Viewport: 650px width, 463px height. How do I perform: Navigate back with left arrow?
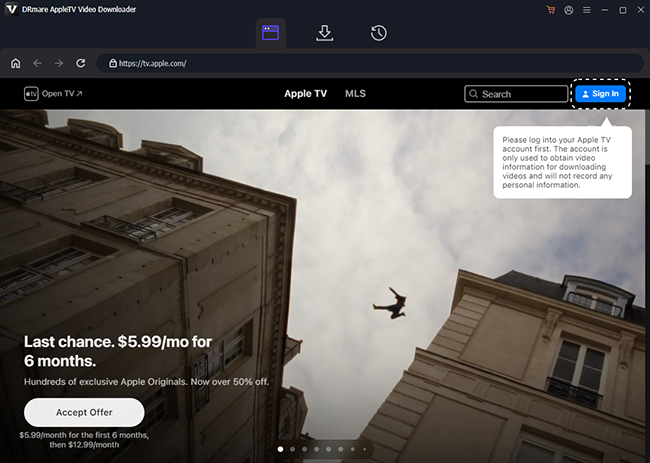[37, 63]
